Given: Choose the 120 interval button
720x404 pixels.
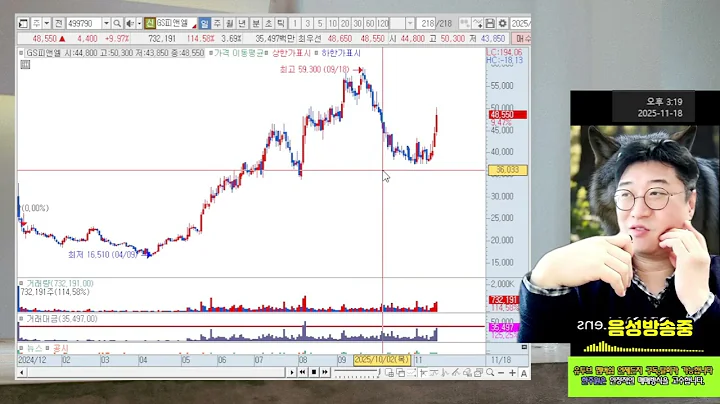Looking at the screenshot, I should [x=382, y=23].
